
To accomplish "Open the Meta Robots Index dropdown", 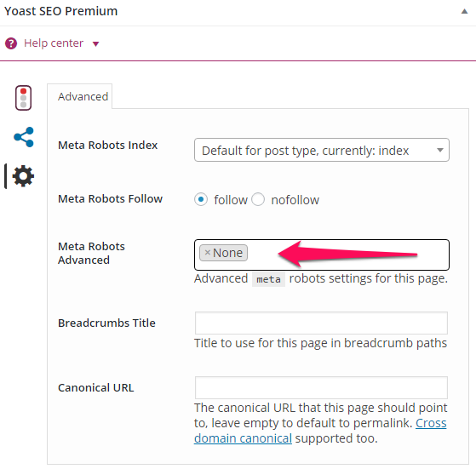I will [322, 150].
